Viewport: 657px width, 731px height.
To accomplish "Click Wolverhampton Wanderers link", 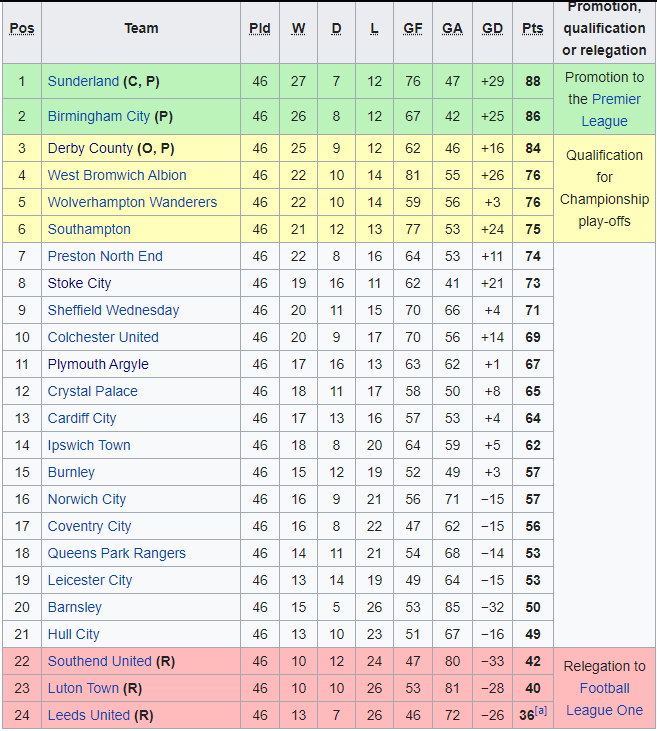I will [x=132, y=202].
